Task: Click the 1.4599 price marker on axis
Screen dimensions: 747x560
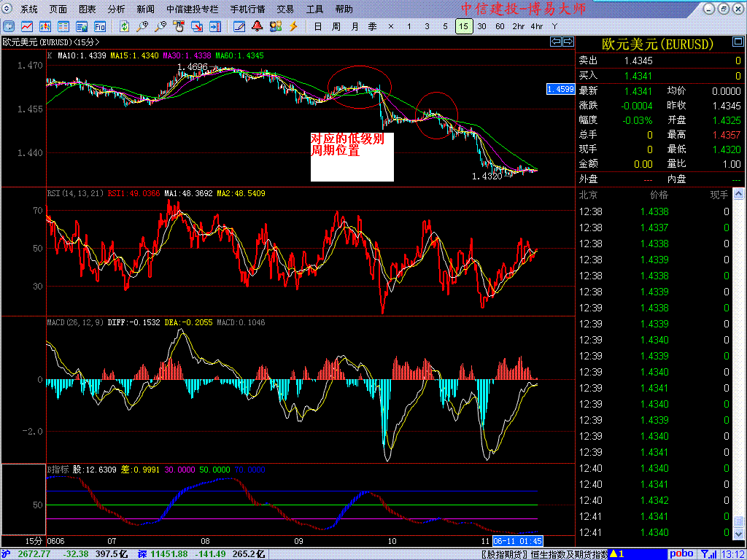Action: [561, 89]
